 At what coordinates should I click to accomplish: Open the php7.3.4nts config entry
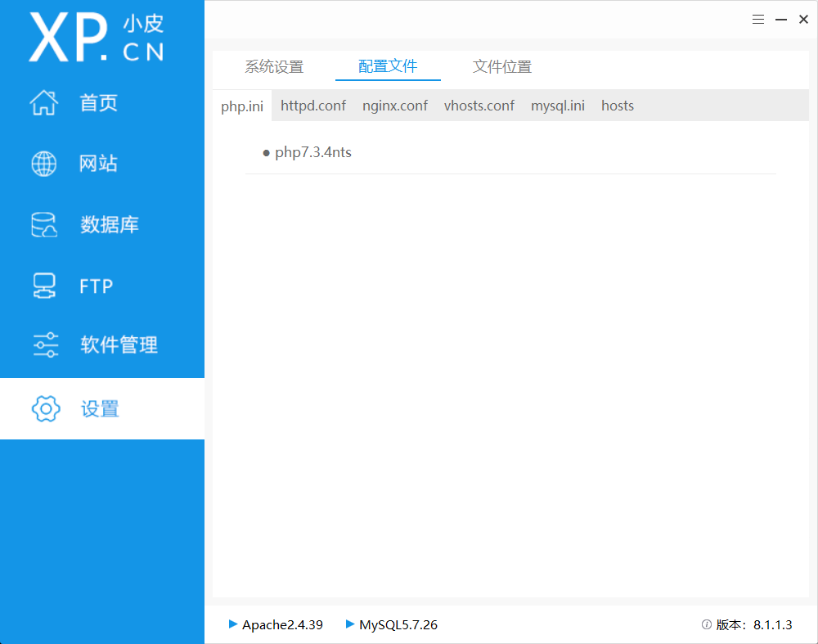(x=313, y=152)
